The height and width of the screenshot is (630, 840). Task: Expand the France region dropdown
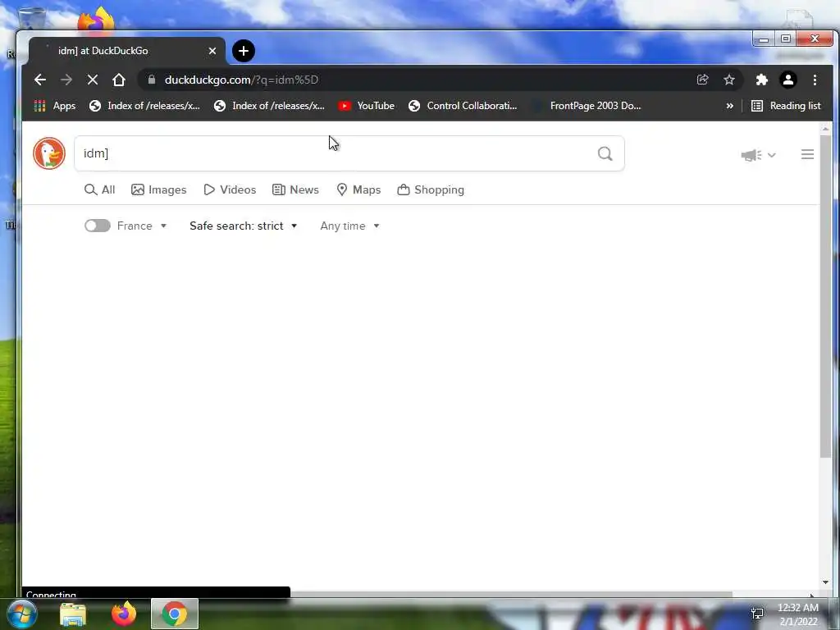coord(142,226)
